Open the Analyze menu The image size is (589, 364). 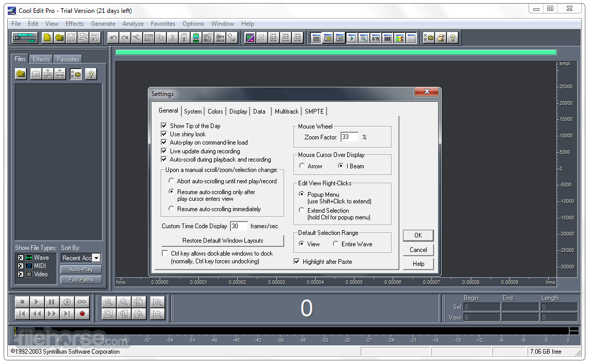pos(133,24)
